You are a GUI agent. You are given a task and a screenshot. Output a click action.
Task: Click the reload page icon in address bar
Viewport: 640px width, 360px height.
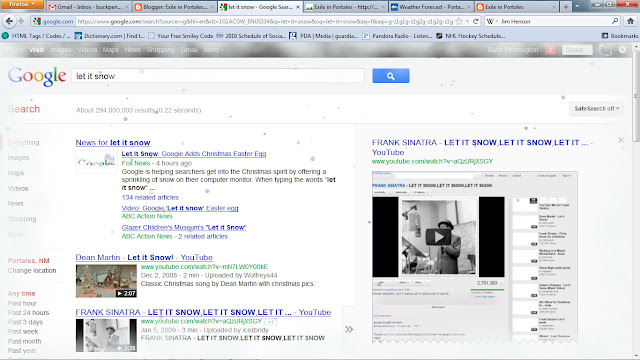tap(476, 21)
